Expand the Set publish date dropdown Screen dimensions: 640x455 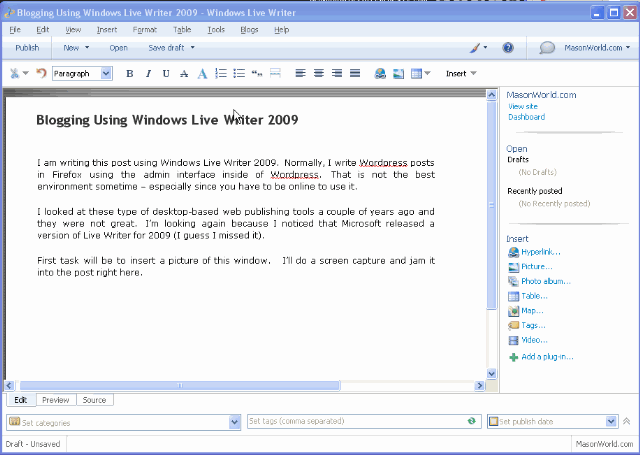point(611,422)
